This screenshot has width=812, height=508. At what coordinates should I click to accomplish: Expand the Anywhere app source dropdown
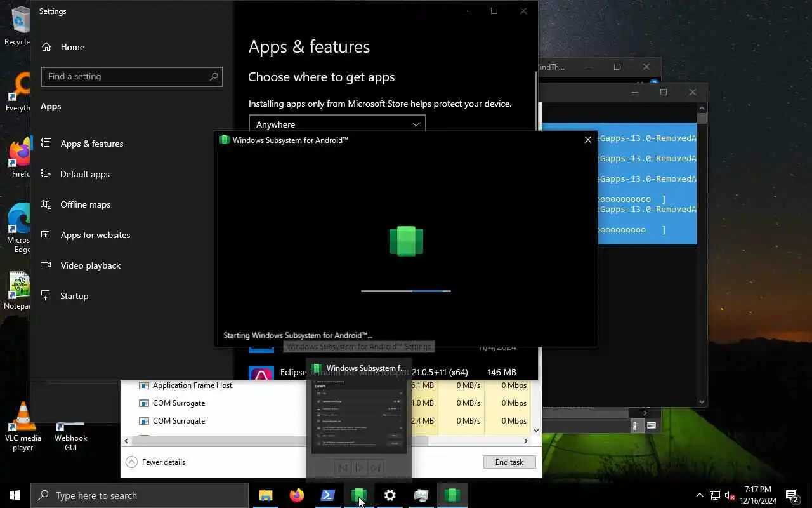(x=337, y=124)
